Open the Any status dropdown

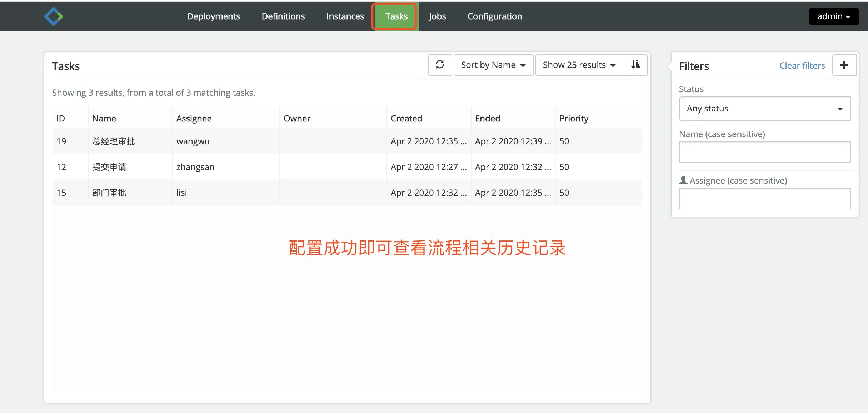pos(764,109)
